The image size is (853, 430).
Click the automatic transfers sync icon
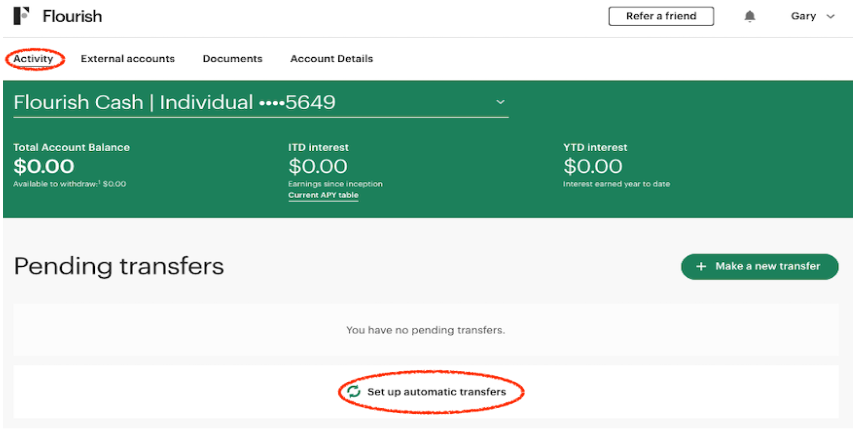(354, 391)
